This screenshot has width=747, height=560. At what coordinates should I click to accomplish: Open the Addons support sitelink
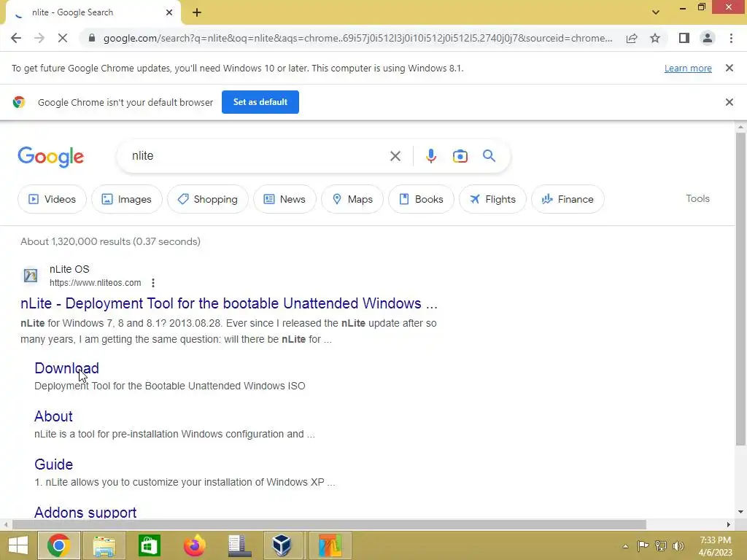[x=85, y=513]
